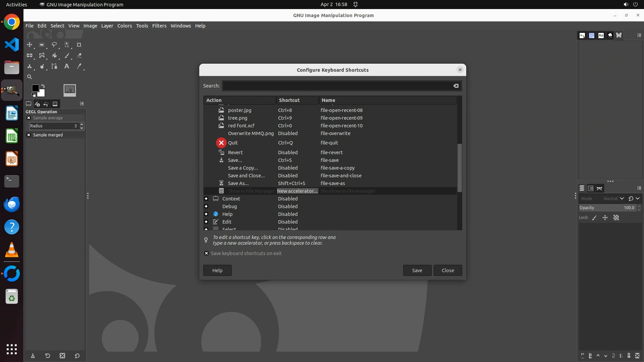Open the Colors menu
644x362 pixels.
pyautogui.click(x=124, y=26)
